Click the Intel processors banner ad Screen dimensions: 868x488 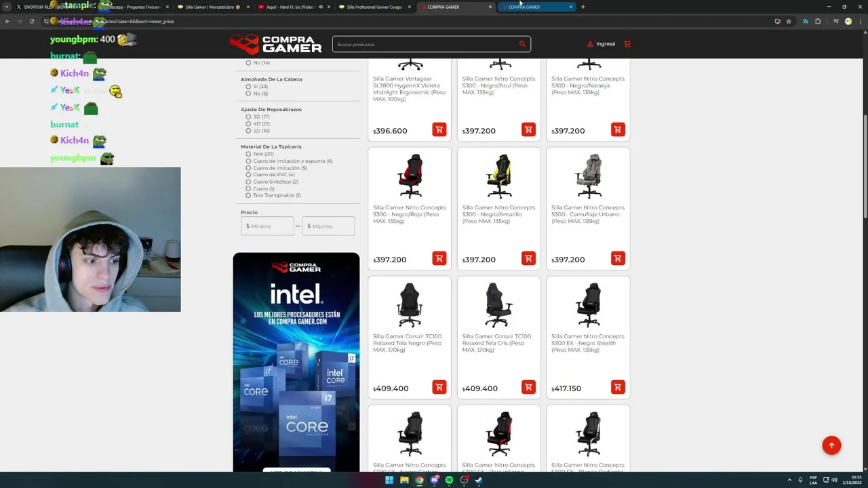click(296, 362)
